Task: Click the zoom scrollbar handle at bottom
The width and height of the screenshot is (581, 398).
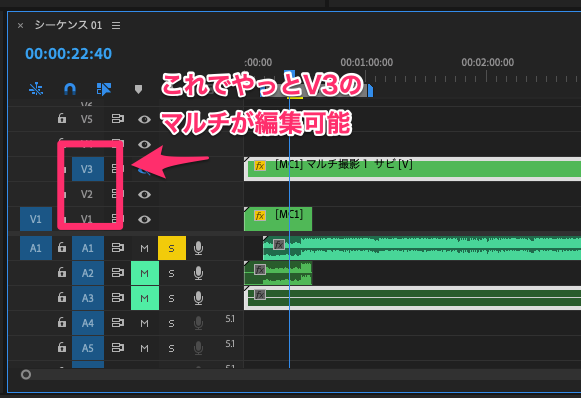Action: tap(26, 374)
